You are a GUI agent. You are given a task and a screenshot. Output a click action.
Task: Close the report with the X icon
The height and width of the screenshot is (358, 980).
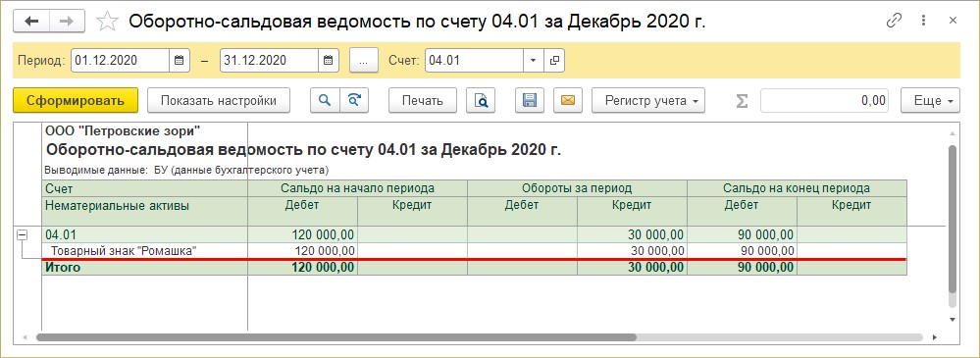pyautogui.click(x=953, y=21)
